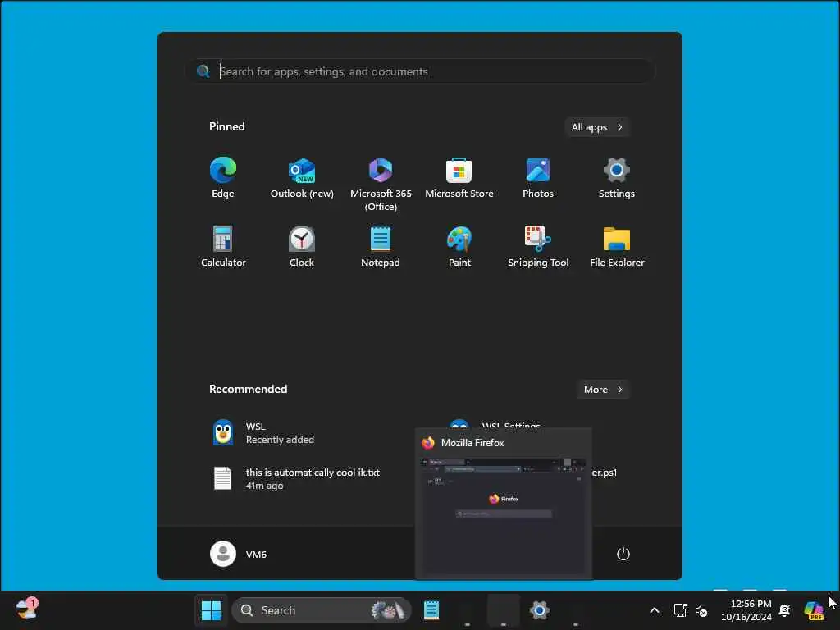
Task: Click the power button icon
Action: 623,554
